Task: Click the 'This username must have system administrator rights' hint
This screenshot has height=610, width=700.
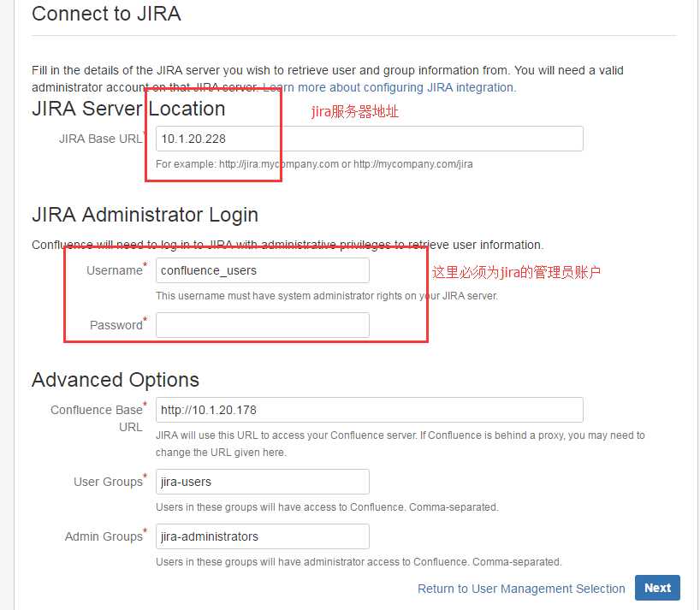Action: tap(326, 296)
